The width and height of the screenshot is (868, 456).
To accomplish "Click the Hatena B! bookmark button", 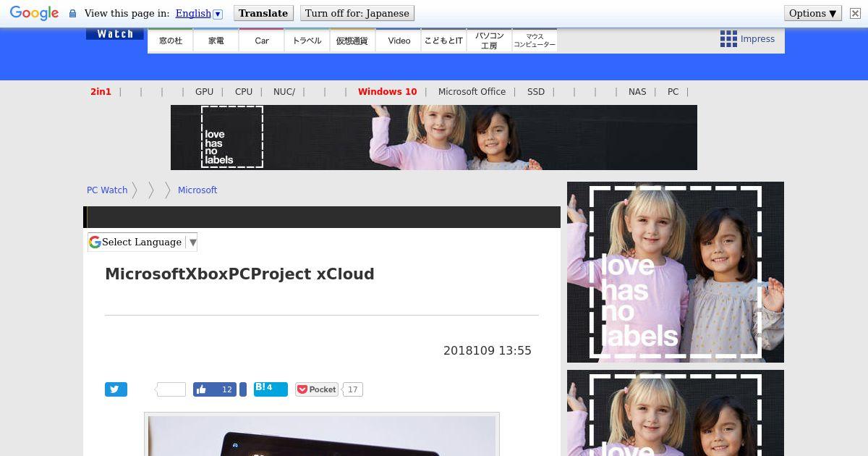I will 271,389.
